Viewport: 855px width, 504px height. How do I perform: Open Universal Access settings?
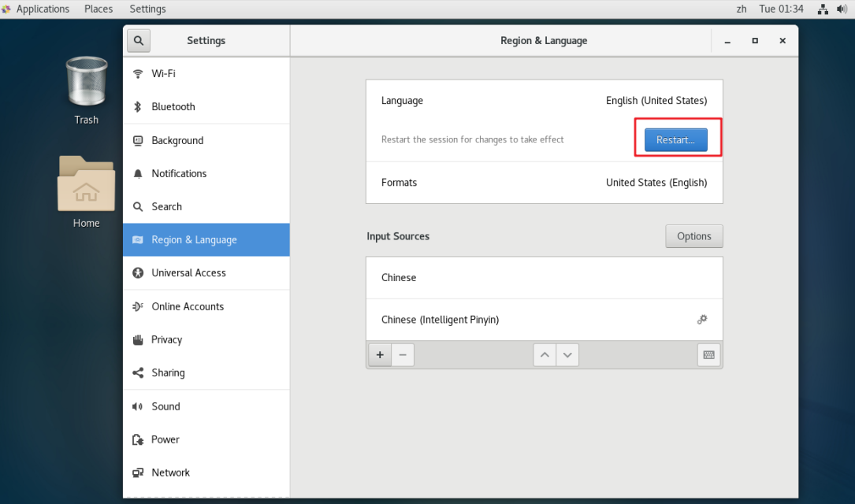pyautogui.click(x=190, y=272)
